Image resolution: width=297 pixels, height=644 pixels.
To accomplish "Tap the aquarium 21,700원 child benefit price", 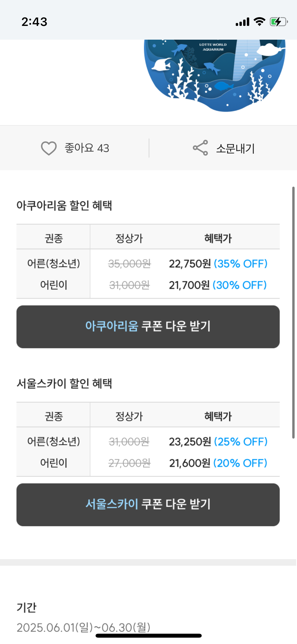I will point(189,285).
